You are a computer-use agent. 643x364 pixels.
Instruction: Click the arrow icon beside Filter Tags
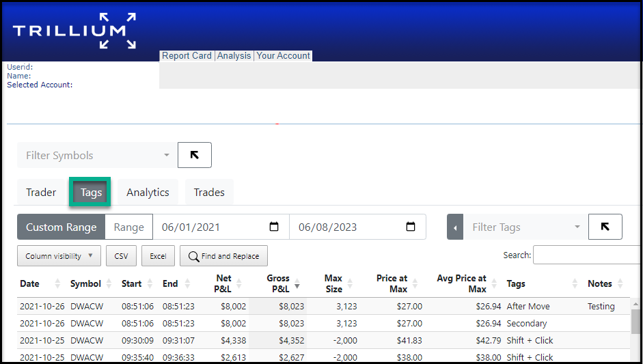click(605, 227)
